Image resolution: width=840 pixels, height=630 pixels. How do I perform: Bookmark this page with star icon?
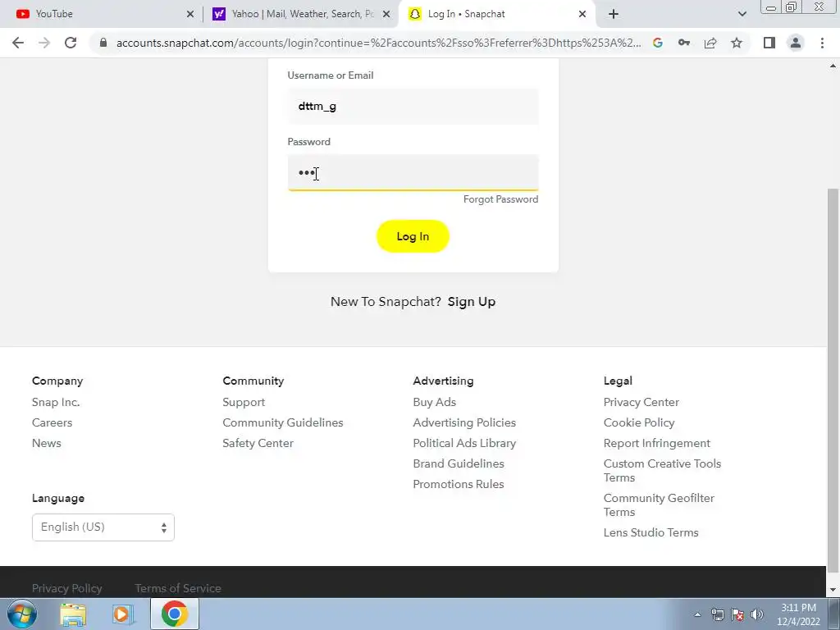point(737,43)
